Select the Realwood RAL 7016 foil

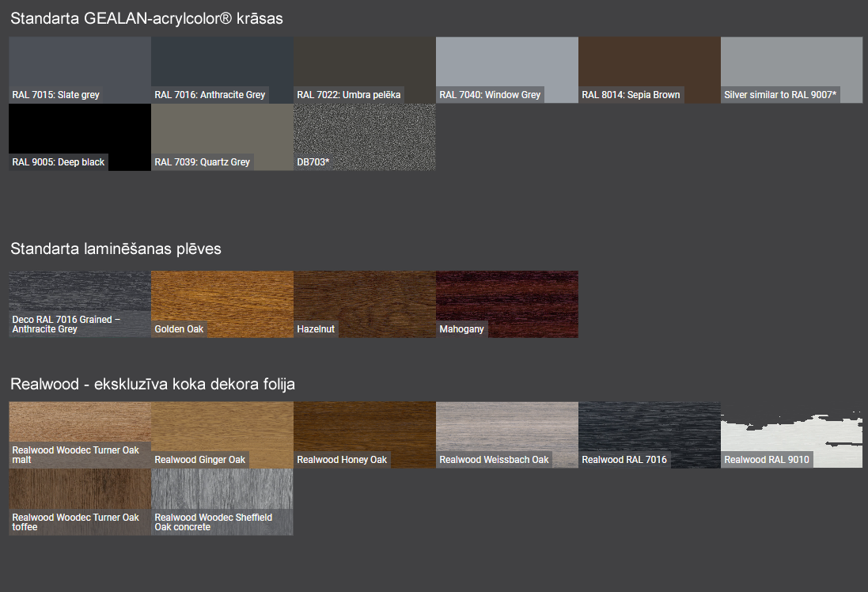point(650,435)
